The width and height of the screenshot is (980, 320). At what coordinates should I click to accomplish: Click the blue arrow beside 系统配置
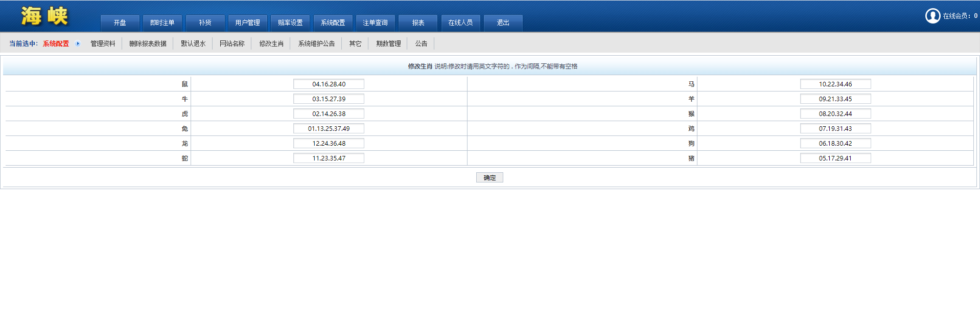(x=78, y=43)
